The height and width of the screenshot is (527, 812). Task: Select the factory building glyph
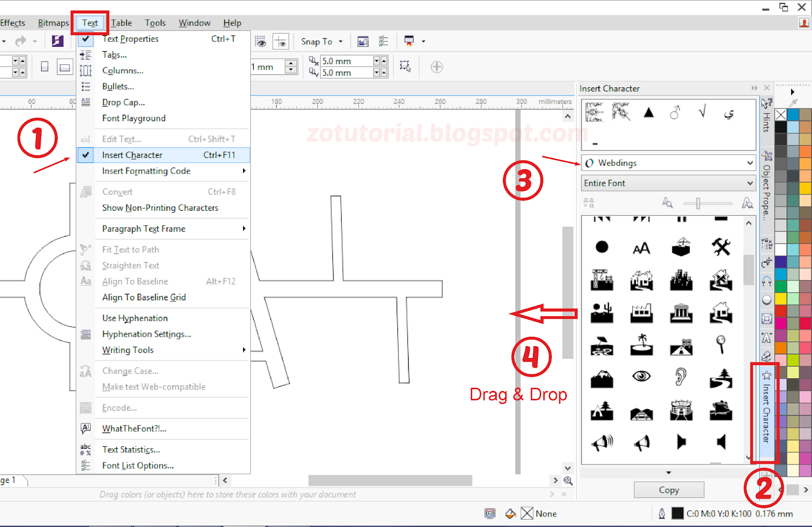coord(641,313)
